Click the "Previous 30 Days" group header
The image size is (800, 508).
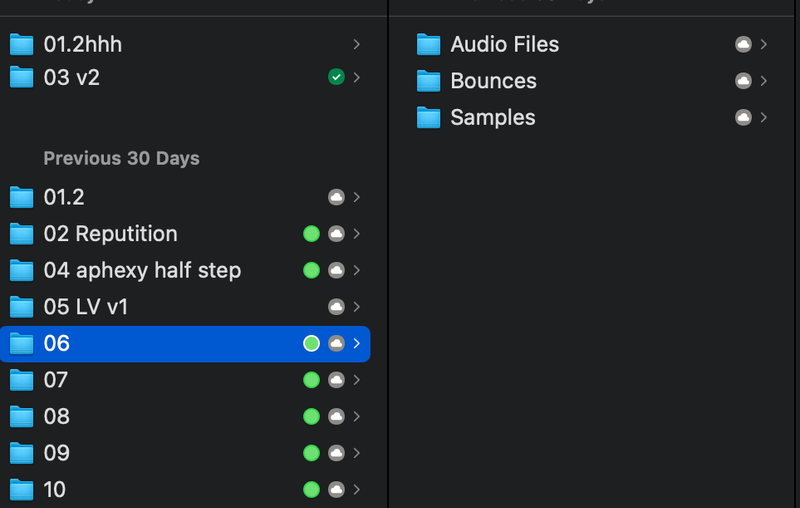pyautogui.click(x=121, y=158)
